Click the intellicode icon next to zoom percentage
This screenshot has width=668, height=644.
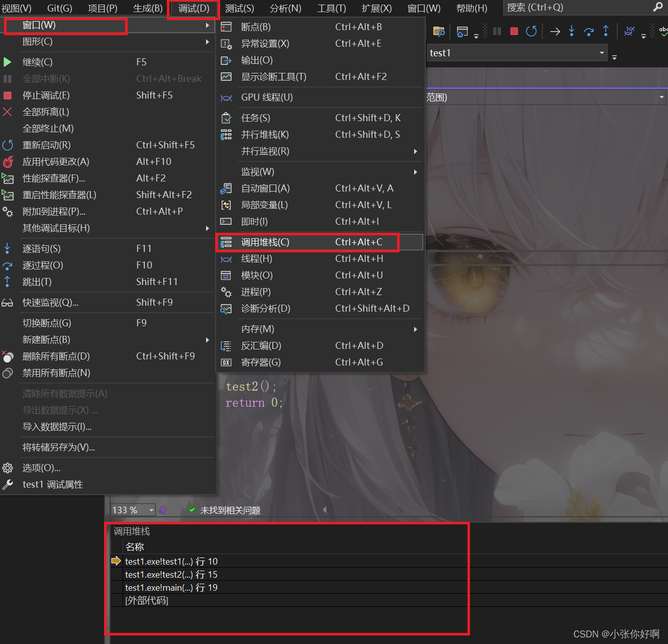click(163, 510)
